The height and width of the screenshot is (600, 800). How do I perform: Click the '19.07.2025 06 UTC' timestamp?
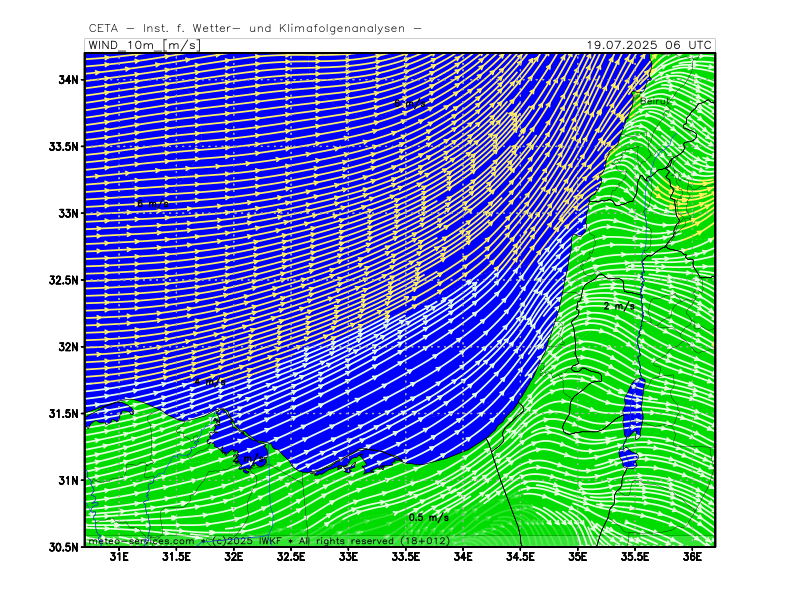(648, 45)
